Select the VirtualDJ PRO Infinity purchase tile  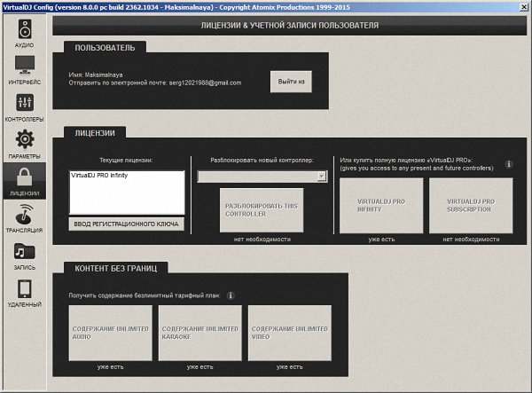[380, 206]
